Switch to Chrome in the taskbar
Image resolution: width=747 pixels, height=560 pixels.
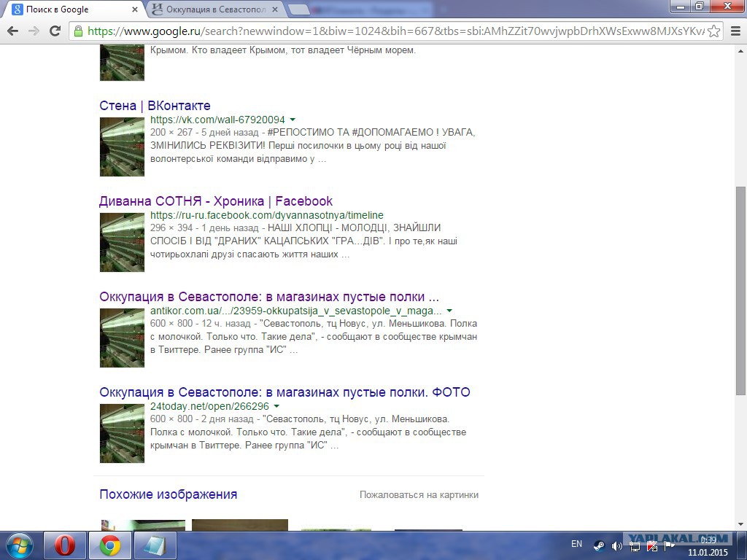pyautogui.click(x=110, y=545)
